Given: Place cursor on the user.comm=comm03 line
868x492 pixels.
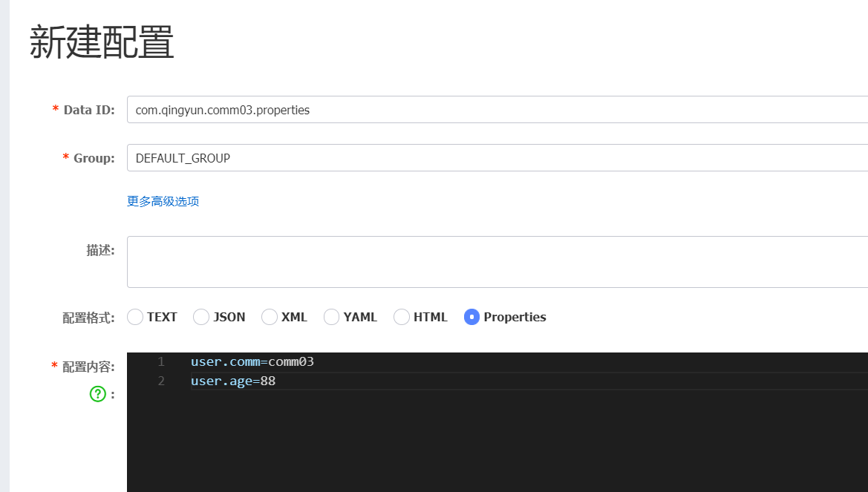Looking at the screenshot, I should point(252,361).
